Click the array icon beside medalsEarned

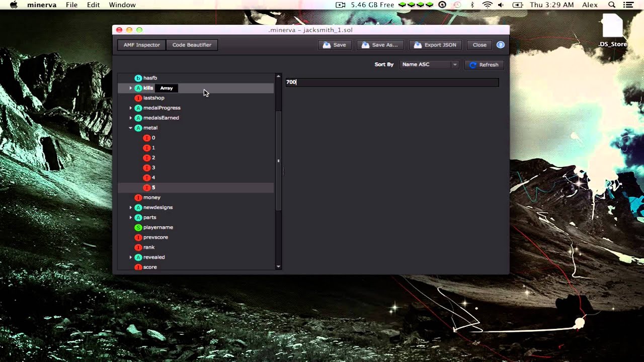coord(138,118)
